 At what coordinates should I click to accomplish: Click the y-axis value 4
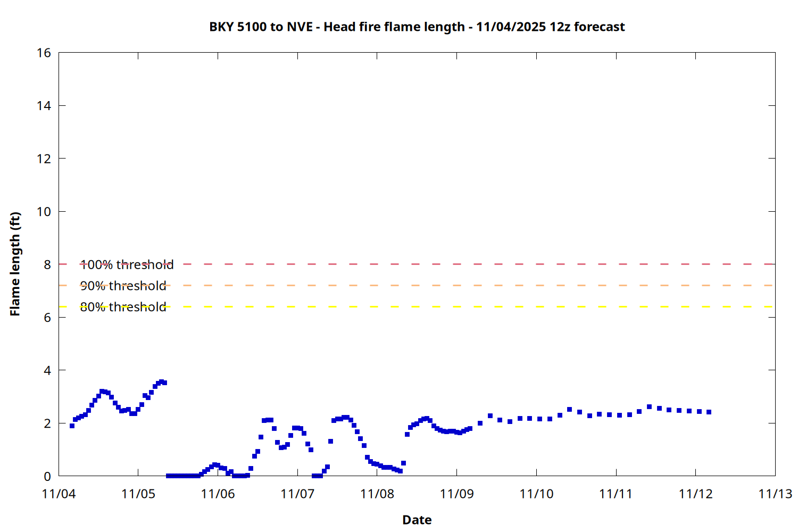[47, 370]
